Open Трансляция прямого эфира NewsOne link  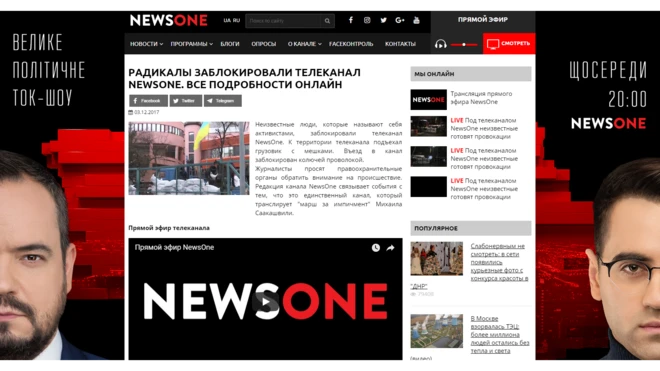[x=482, y=98]
